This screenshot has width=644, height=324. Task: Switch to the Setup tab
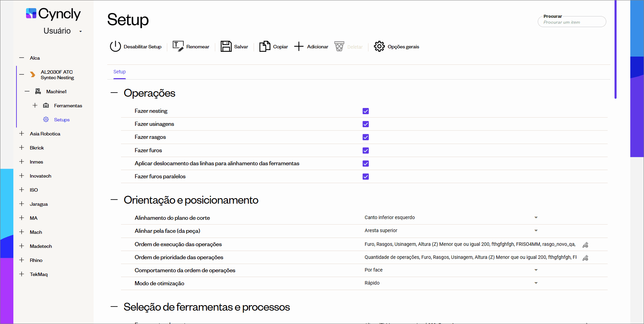coord(119,72)
